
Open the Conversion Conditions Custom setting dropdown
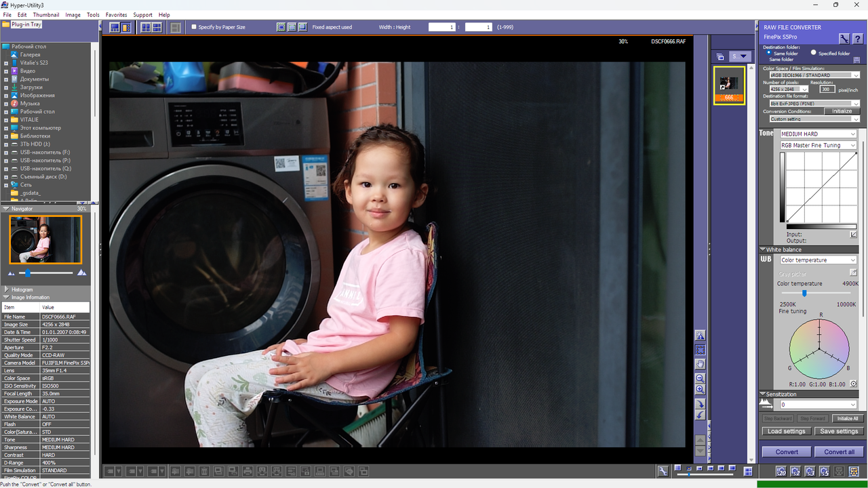coord(814,119)
